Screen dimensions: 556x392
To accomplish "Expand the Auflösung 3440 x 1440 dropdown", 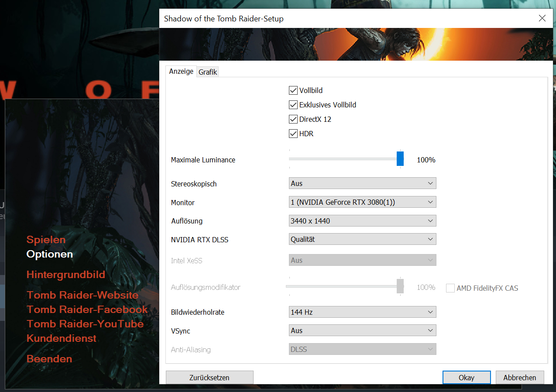I will pyautogui.click(x=362, y=221).
